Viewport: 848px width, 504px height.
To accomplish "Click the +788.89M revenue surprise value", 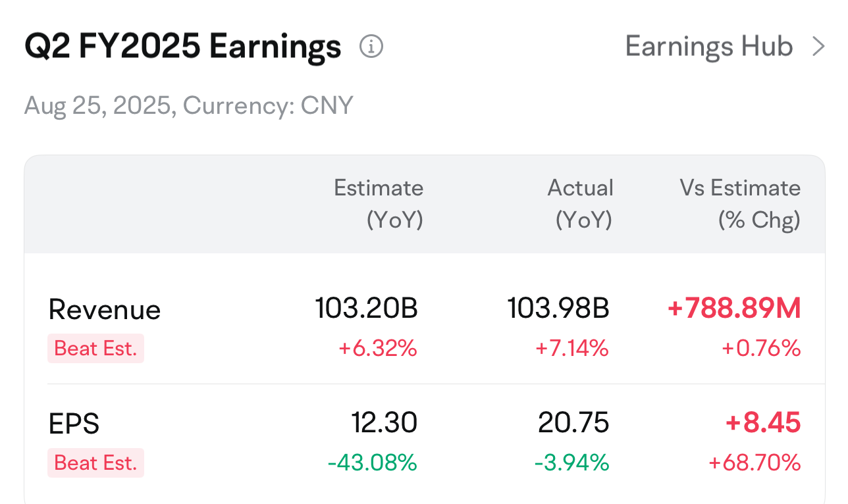I will pyautogui.click(x=734, y=308).
